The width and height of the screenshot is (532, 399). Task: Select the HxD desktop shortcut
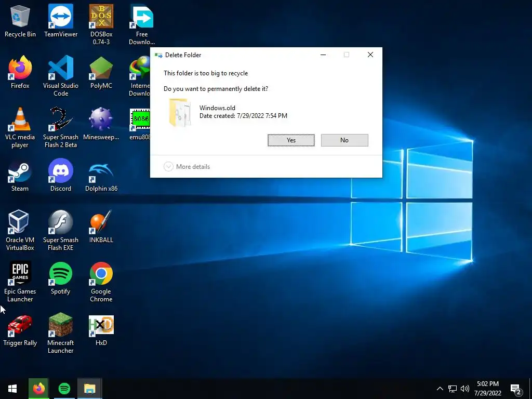(x=101, y=330)
